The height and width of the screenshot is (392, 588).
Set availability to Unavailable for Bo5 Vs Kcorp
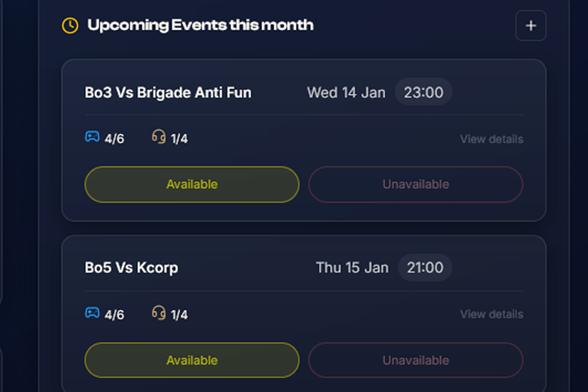[x=416, y=360]
